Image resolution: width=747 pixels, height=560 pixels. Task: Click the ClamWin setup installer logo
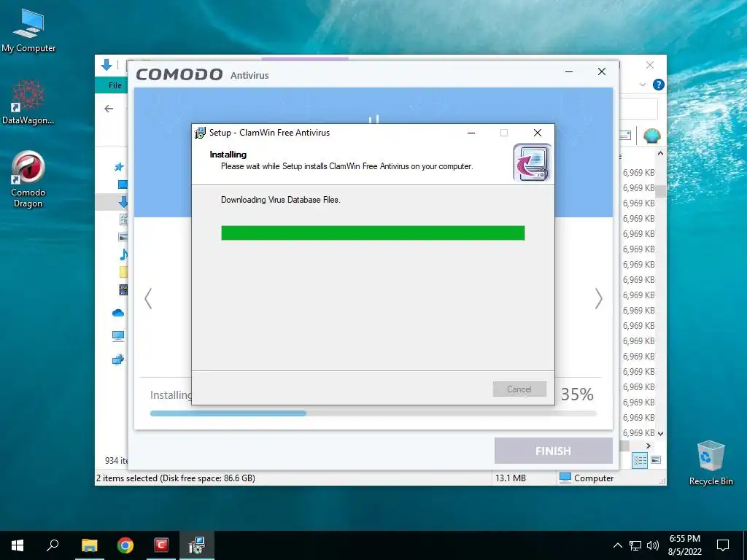pyautogui.click(x=532, y=163)
